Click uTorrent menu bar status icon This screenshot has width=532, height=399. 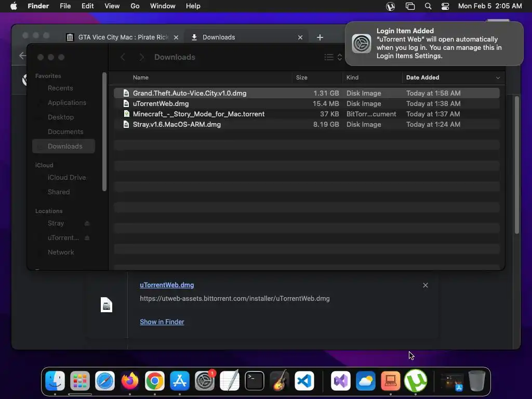(x=391, y=6)
